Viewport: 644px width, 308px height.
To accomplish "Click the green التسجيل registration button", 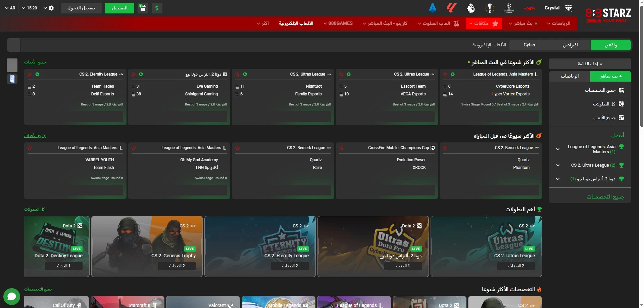I will click(x=119, y=8).
